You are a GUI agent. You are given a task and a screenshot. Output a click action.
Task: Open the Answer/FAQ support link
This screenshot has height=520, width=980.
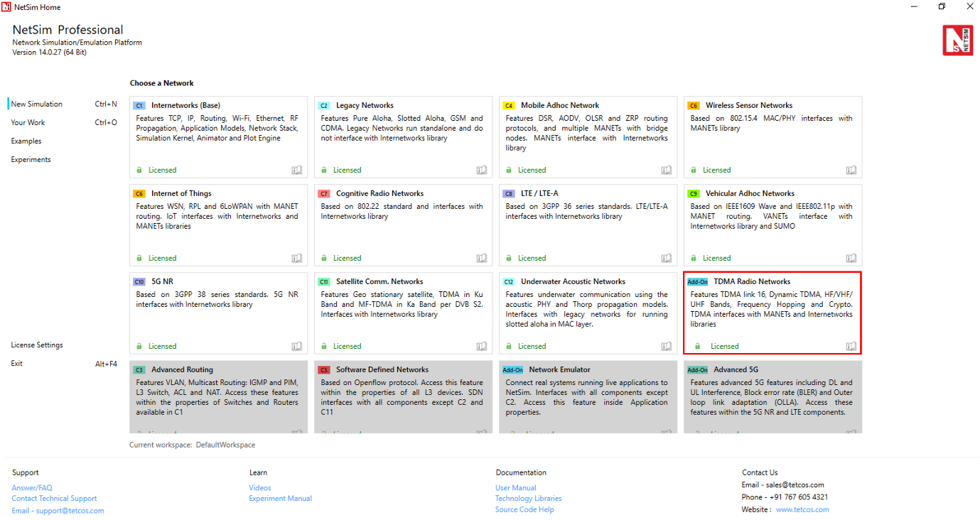click(32, 488)
